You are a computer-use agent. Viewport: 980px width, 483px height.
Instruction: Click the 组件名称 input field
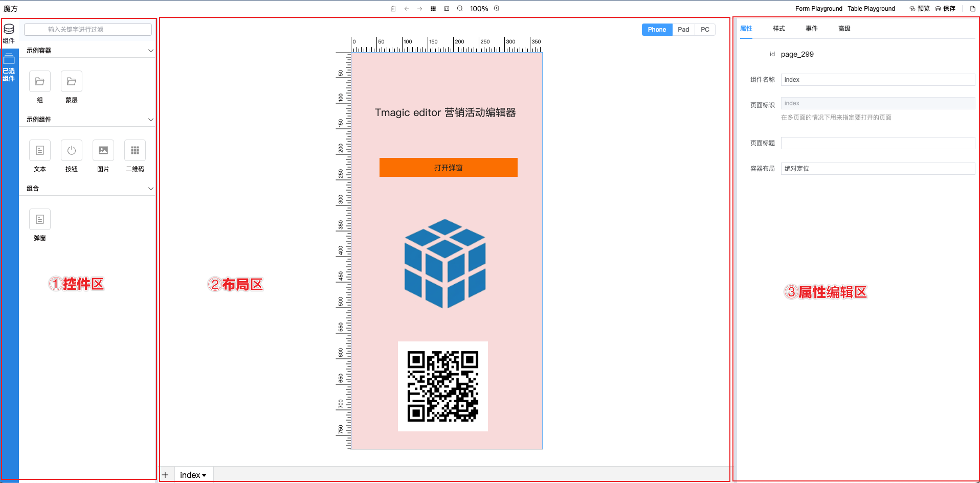coord(878,80)
